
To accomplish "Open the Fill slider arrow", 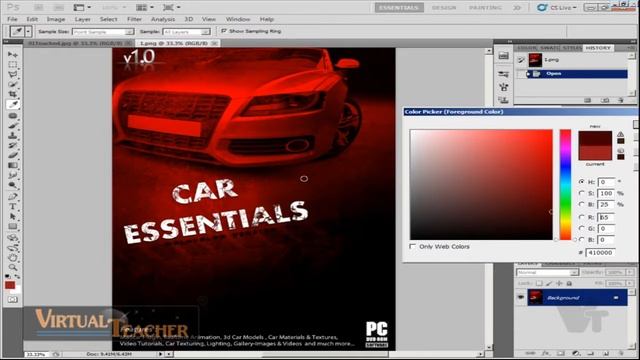I will point(630,283).
